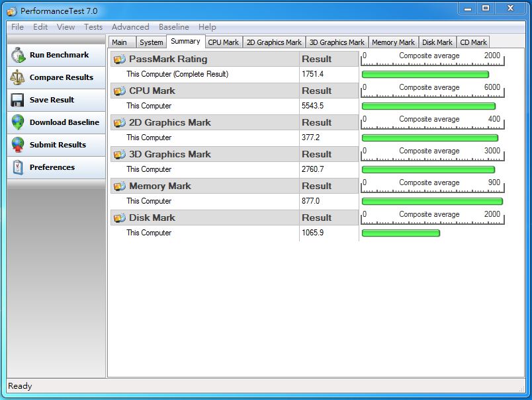This screenshot has width=532, height=400.
Task: Open the File menu
Action: coord(17,27)
